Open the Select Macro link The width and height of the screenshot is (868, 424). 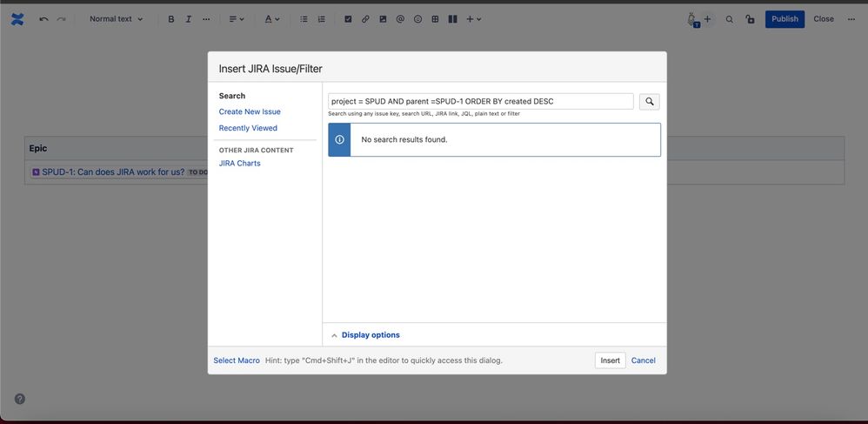(x=237, y=360)
